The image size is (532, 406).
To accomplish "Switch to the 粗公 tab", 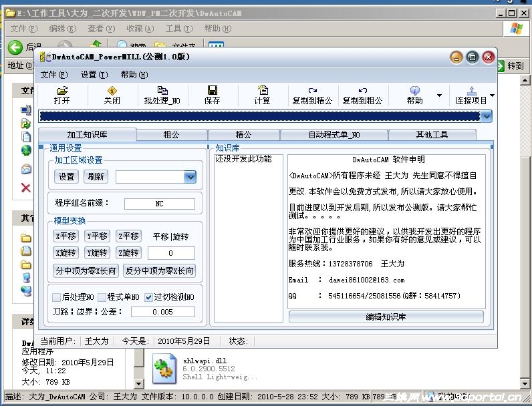I will click(171, 135).
